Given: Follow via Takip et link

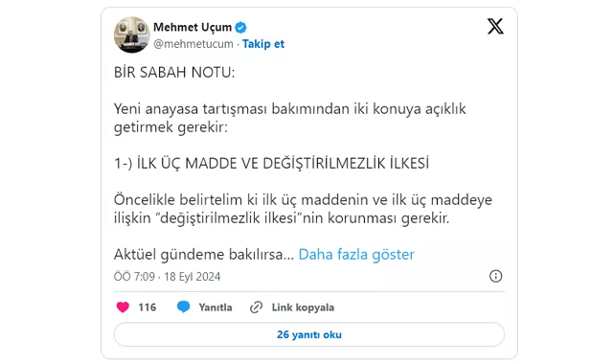Looking at the screenshot, I should 263,44.
